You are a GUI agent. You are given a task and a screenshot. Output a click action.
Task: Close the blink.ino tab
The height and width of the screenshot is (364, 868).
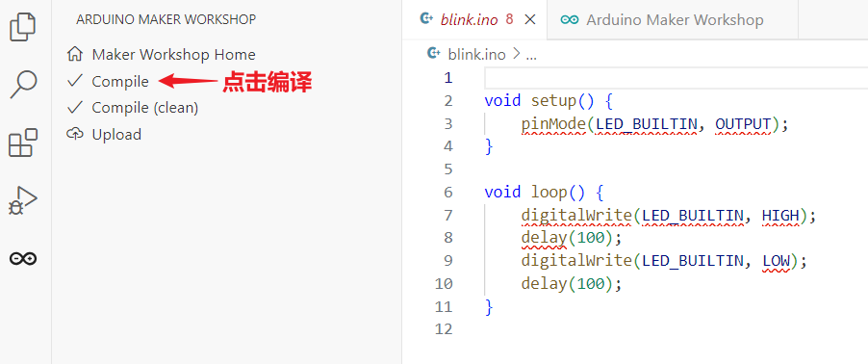(530, 20)
